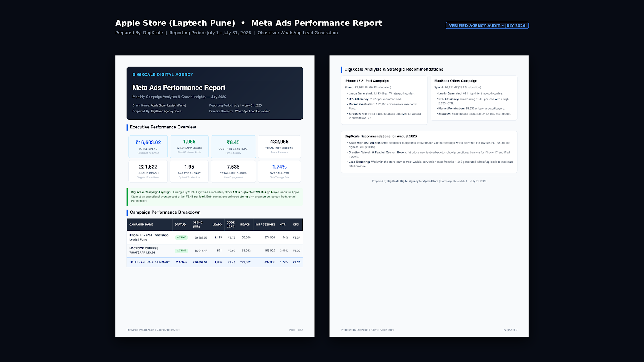This screenshot has width=644, height=362.
Task: Click the 'Scale High-ROI Ad Sets' recommendation
Action: click(429, 145)
